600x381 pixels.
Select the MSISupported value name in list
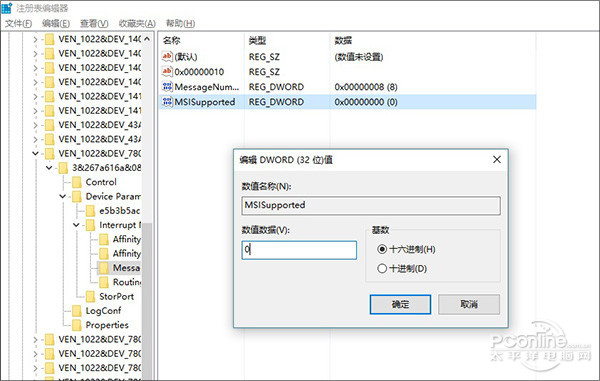205,102
